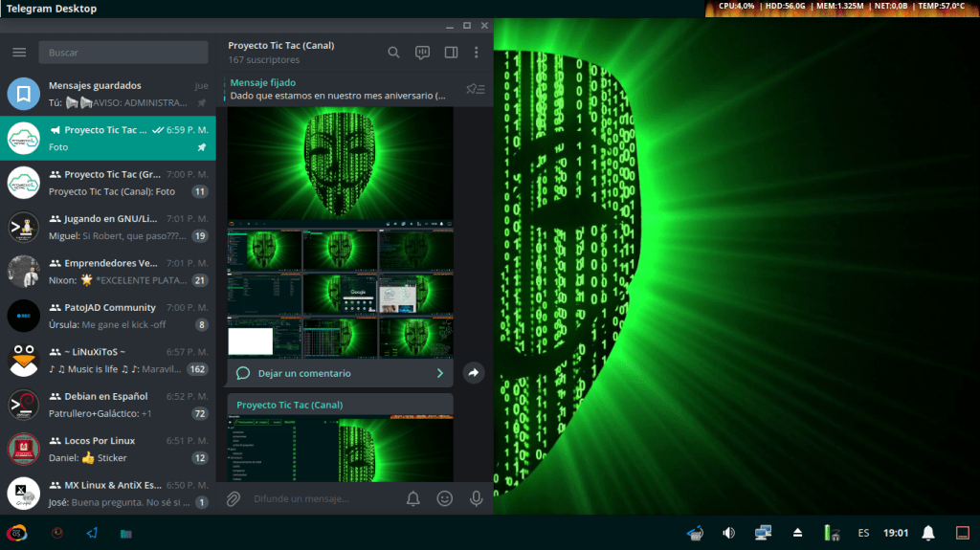Click the microphone voice message icon
This screenshot has height=550, width=980.
(x=476, y=498)
